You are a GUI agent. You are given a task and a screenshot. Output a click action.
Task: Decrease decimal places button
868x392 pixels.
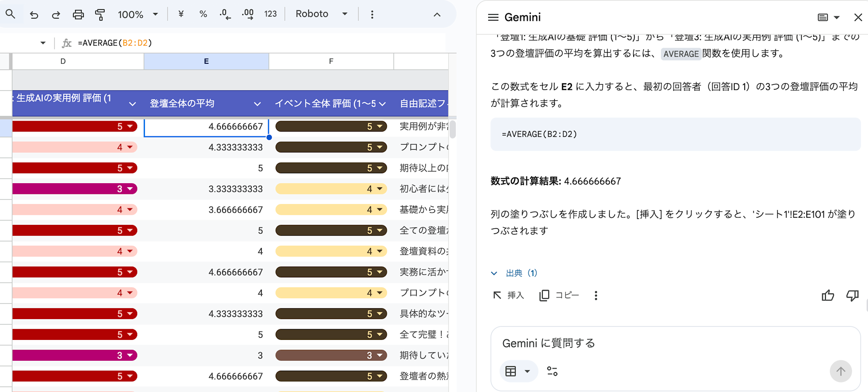coord(225,14)
